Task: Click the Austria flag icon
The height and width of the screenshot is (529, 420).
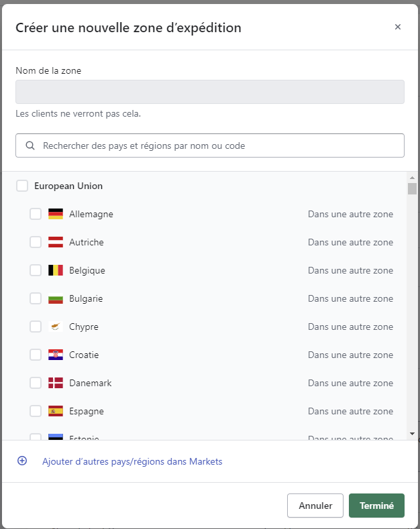Action: pyautogui.click(x=56, y=243)
